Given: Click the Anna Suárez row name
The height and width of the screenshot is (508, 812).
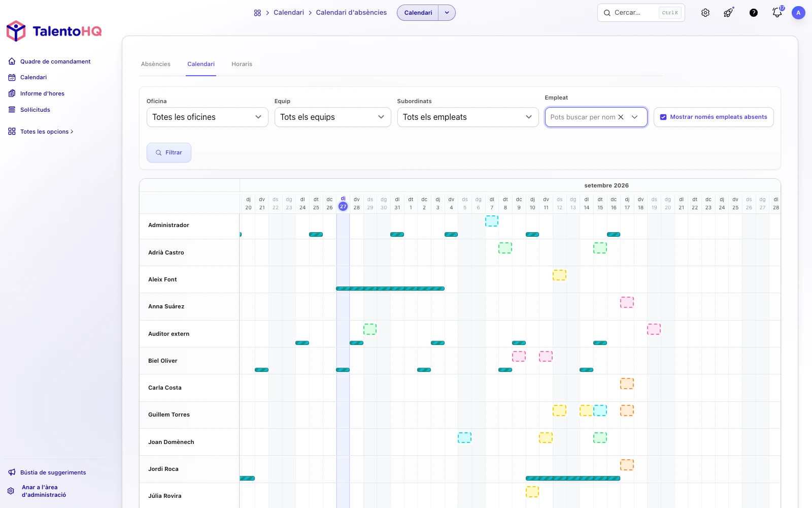Looking at the screenshot, I should pyautogui.click(x=166, y=306).
